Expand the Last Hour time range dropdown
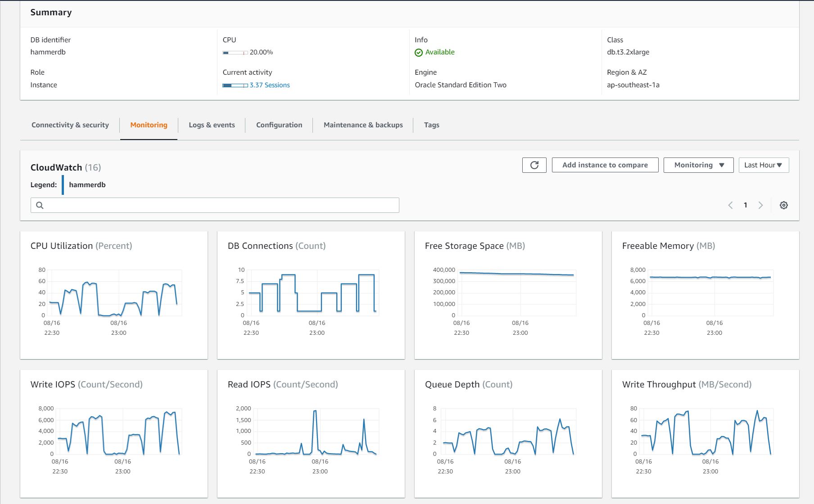The height and width of the screenshot is (504, 814). pyautogui.click(x=763, y=165)
